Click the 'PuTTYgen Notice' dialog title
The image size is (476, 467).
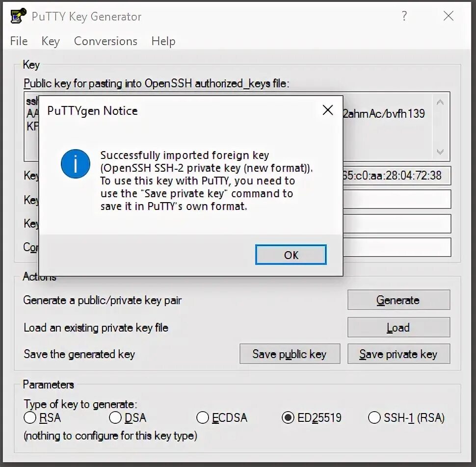pyautogui.click(x=92, y=111)
